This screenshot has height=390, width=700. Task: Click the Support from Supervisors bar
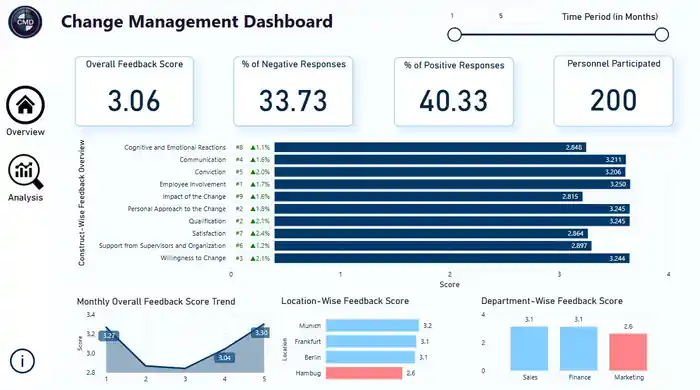[433, 246]
